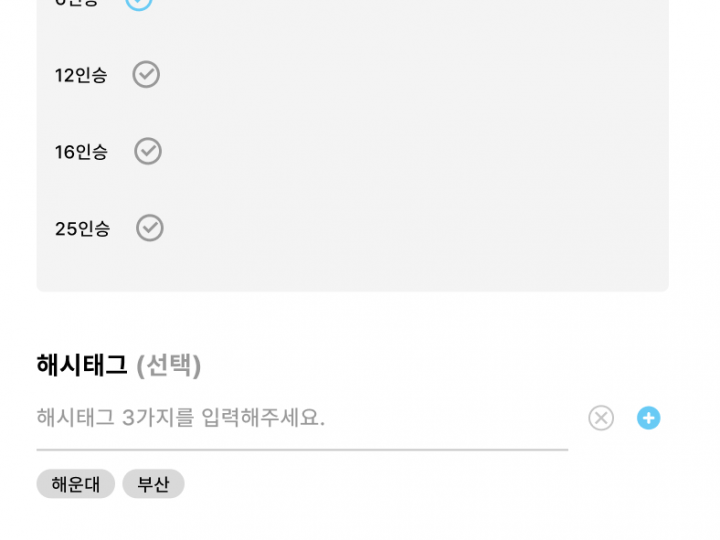Screen dimensions: 720x540
Task: Tap the cut-off seating label at top
Action: (77, 2)
